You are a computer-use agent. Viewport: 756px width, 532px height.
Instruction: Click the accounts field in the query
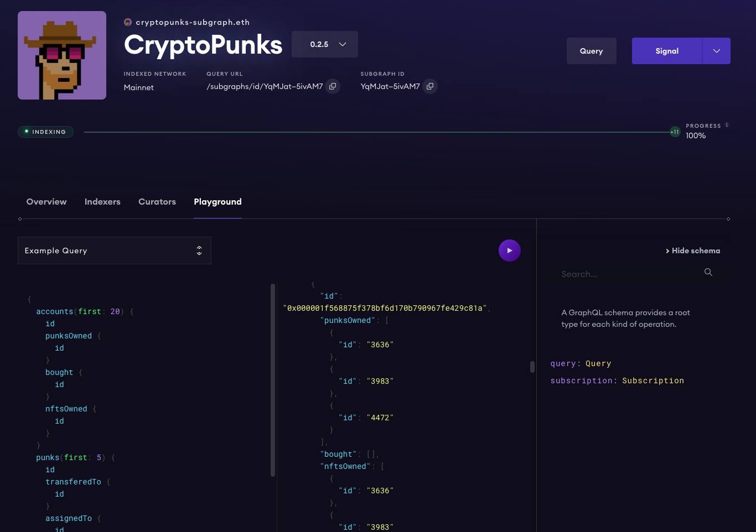(x=55, y=312)
